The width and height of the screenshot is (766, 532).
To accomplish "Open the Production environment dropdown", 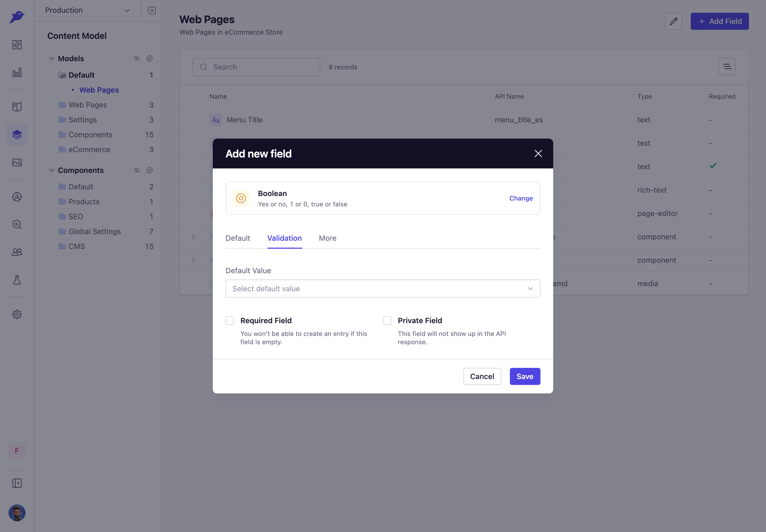I will [88, 11].
